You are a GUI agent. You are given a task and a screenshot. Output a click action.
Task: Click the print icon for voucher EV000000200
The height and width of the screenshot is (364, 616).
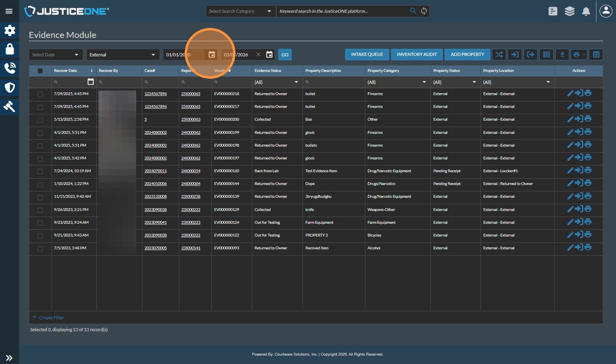(588, 119)
